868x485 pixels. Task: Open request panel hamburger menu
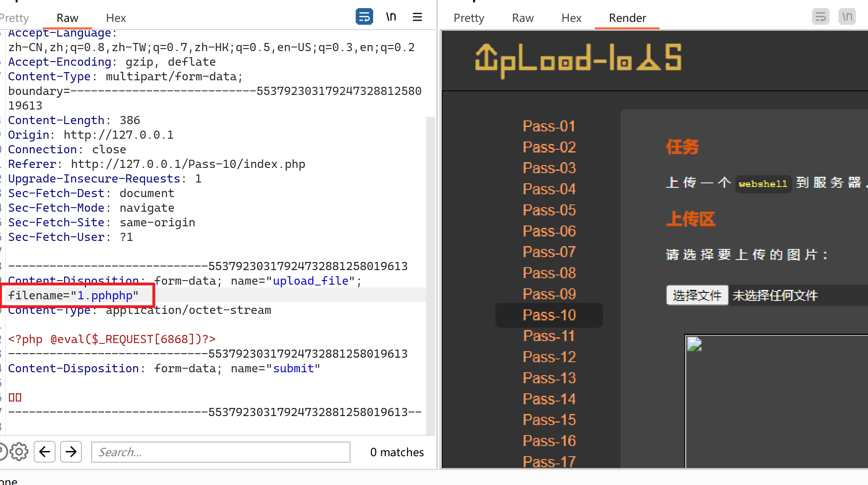417,17
